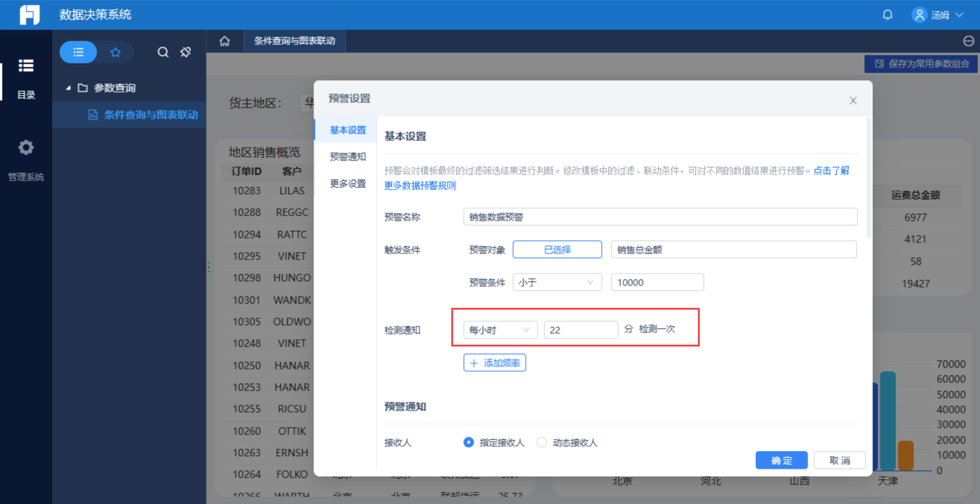Viewport: 980px width, 504px height.
Task: Click the notification bell icon
Action: pos(887,15)
